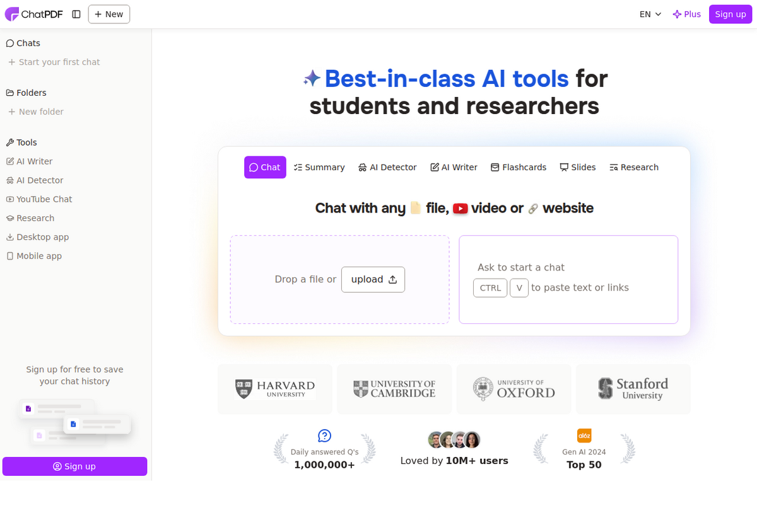Click the Harvard University logo
Viewport: 757px width, 532px height.
pos(275,389)
